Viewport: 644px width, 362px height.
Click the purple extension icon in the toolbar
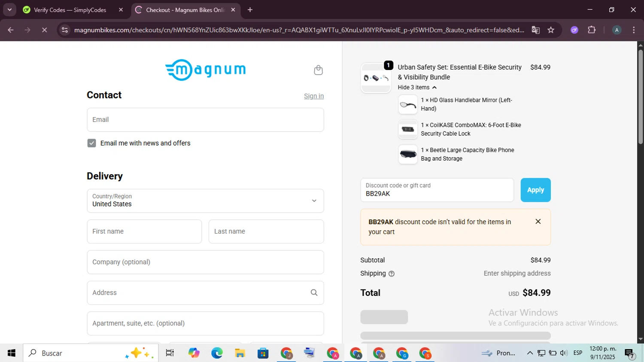tap(574, 30)
